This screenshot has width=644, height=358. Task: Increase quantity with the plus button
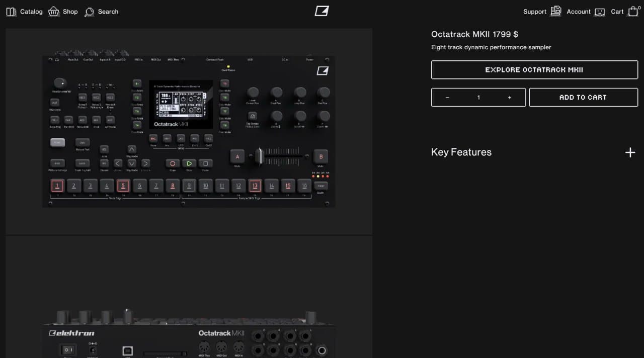coord(510,98)
